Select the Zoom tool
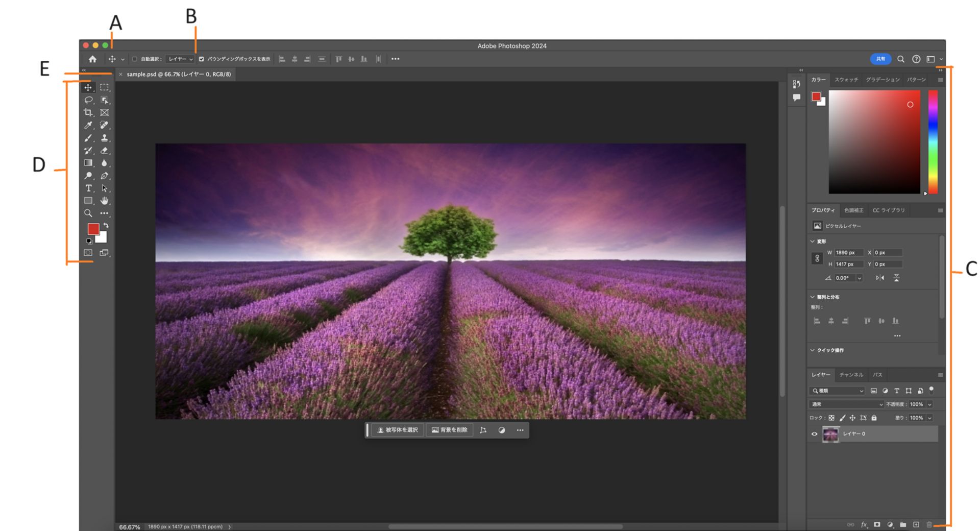The image size is (980, 531). (x=89, y=213)
